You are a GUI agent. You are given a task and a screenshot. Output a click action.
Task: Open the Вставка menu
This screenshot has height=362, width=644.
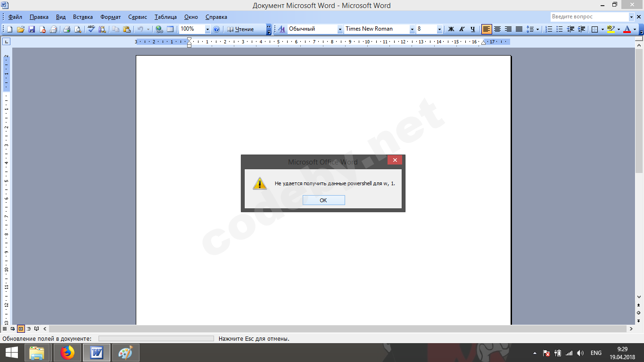point(83,17)
